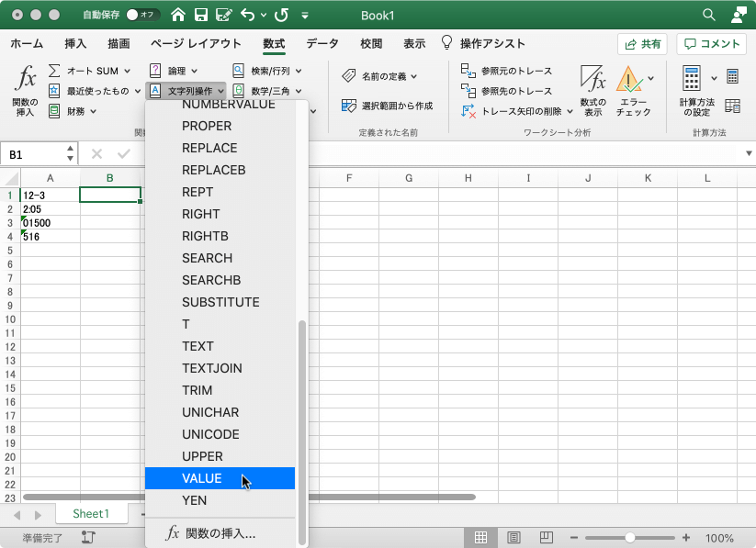Click the select-all corner triangle

tap(11, 178)
